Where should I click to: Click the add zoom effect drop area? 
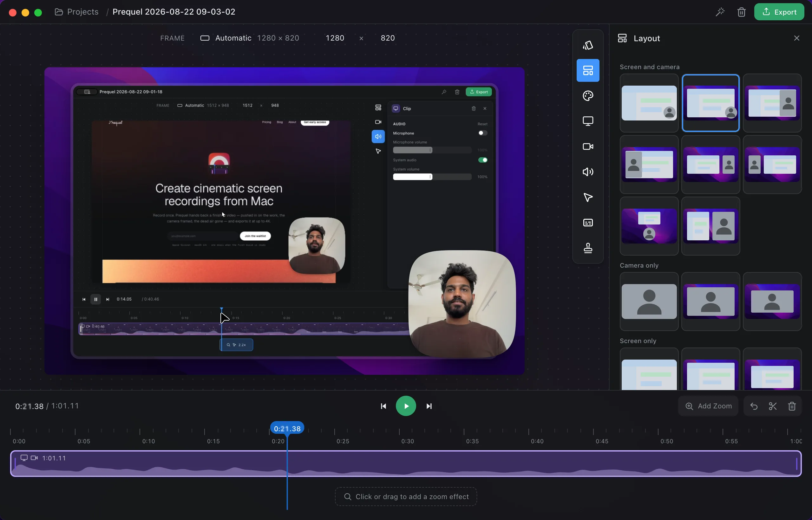pos(406,497)
